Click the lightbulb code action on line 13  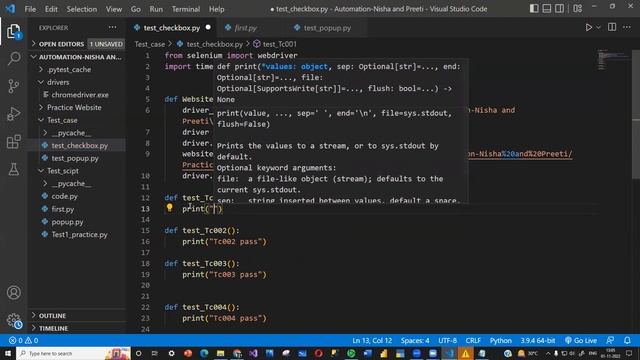tap(169, 208)
